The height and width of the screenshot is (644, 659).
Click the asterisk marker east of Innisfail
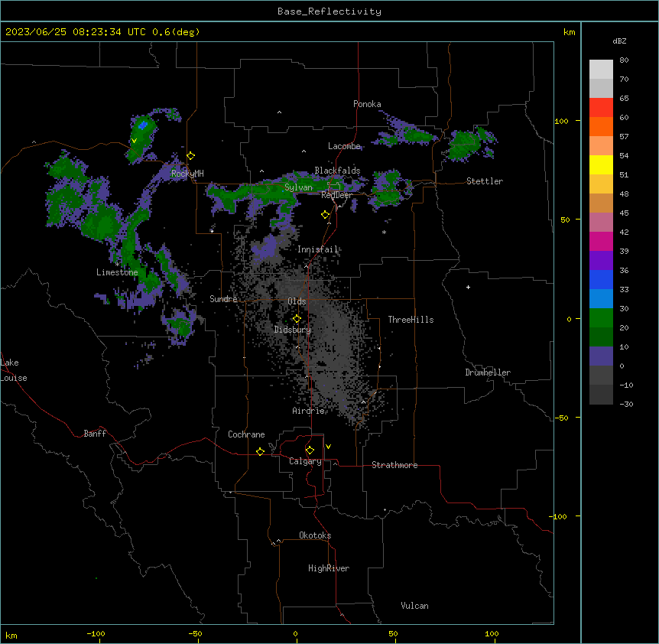384,232
